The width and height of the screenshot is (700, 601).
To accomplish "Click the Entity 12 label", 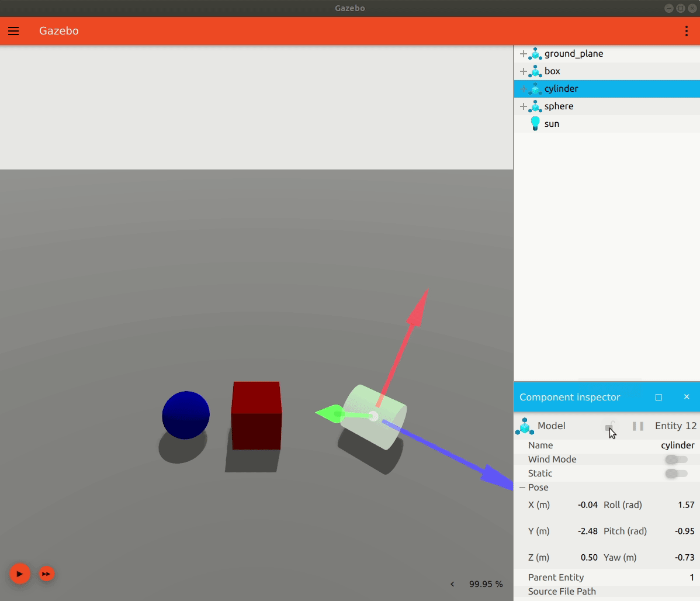I will 675,426.
